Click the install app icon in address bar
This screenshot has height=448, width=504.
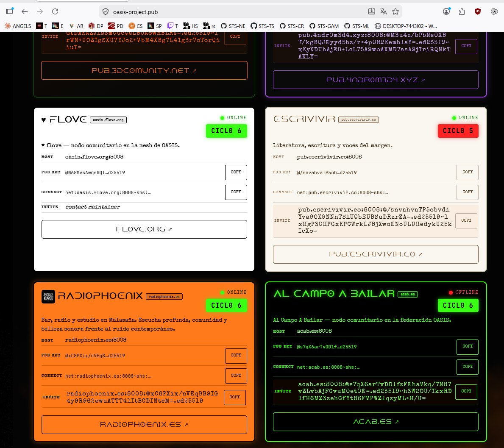tap(372, 11)
